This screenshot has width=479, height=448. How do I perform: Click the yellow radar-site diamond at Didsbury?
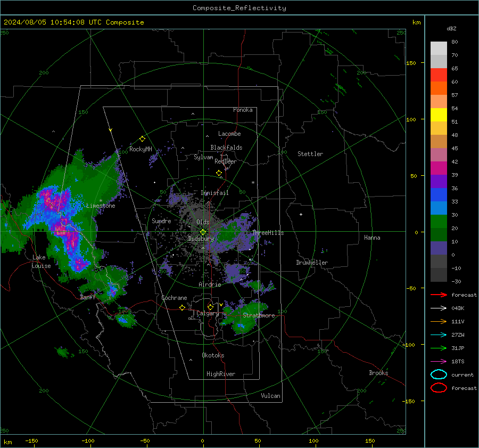click(203, 232)
